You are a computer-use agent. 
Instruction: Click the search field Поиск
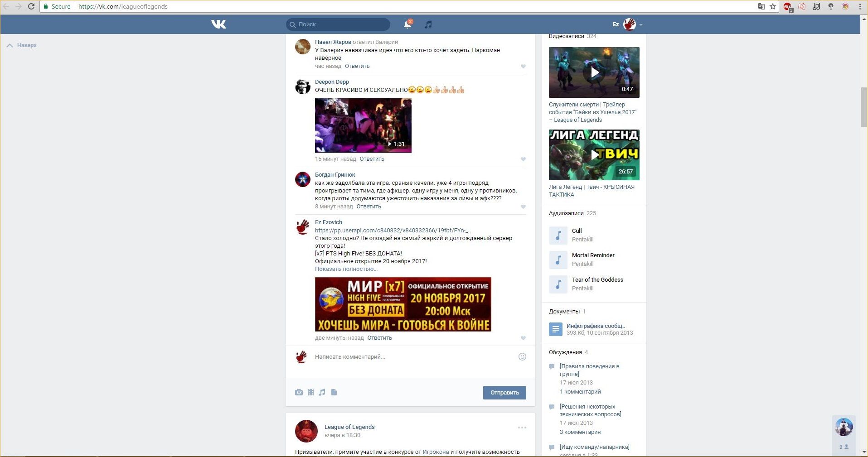pos(338,24)
